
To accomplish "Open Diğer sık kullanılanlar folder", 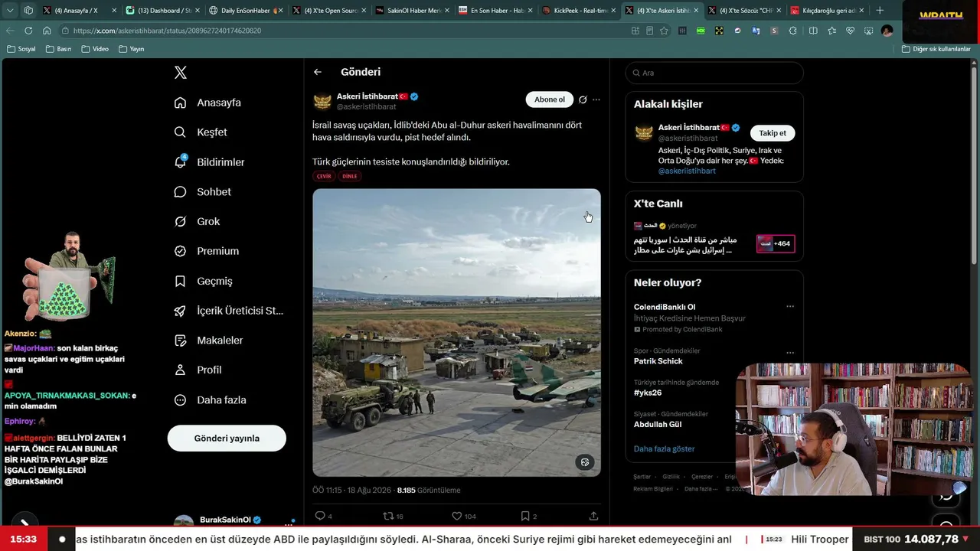I will pyautogui.click(x=936, y=49).
